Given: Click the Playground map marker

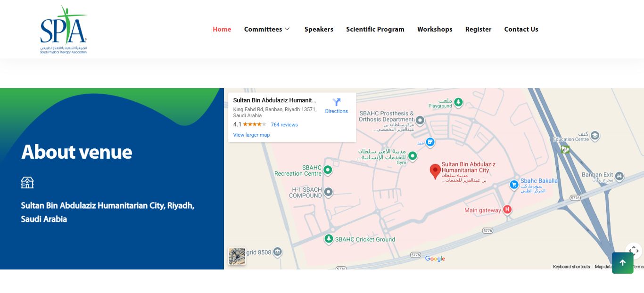Looking at the screenshot, I should pyautogui.click(x=458, y=102).
